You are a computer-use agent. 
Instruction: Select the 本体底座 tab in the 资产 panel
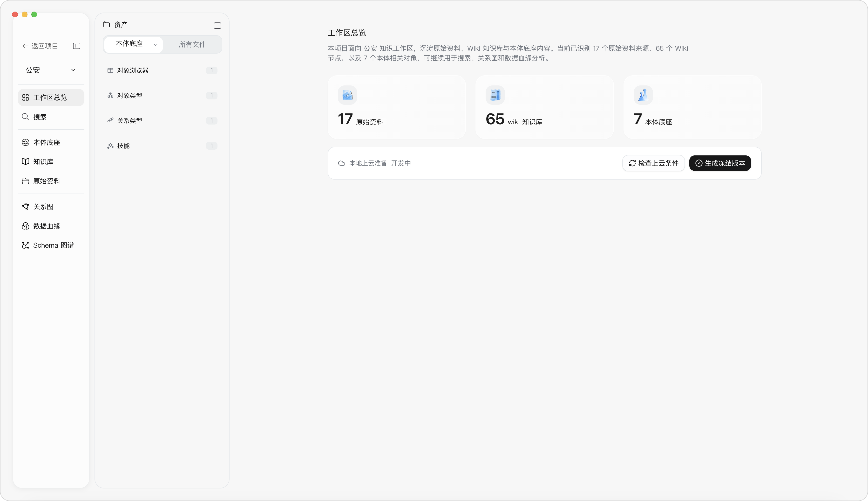click(x=133, y=44)
